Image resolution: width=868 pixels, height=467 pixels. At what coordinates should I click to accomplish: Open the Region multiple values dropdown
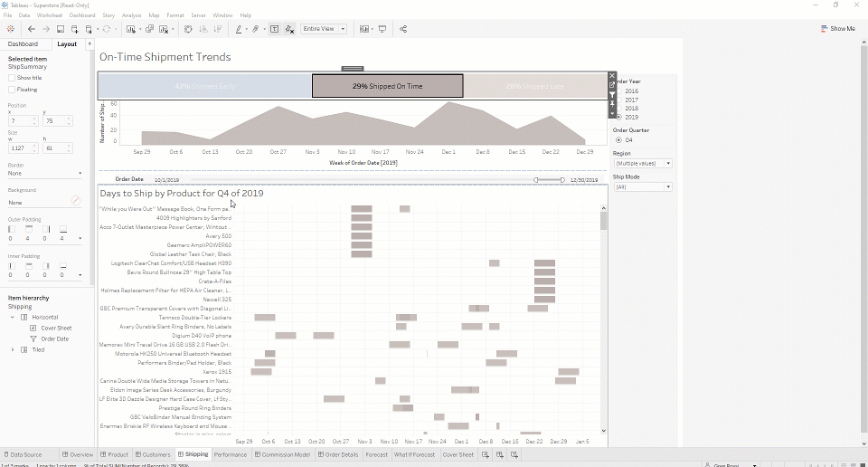point(643,164)
